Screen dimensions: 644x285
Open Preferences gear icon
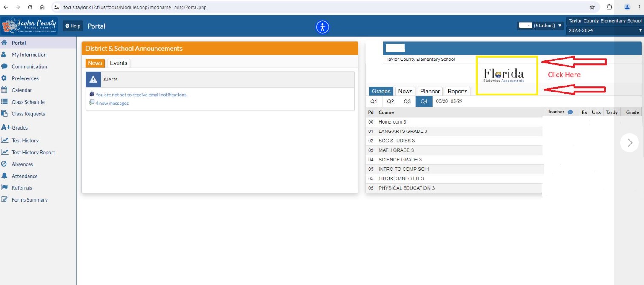coord(4,78)
